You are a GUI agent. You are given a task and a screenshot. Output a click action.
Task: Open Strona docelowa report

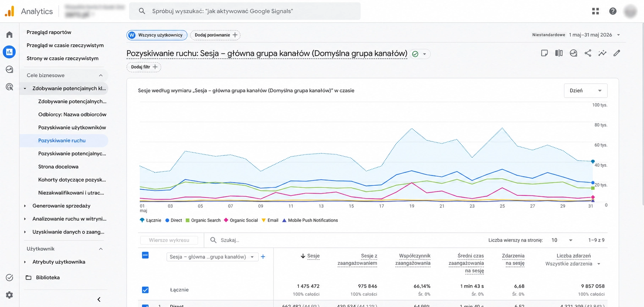click(x=58, y=167)
